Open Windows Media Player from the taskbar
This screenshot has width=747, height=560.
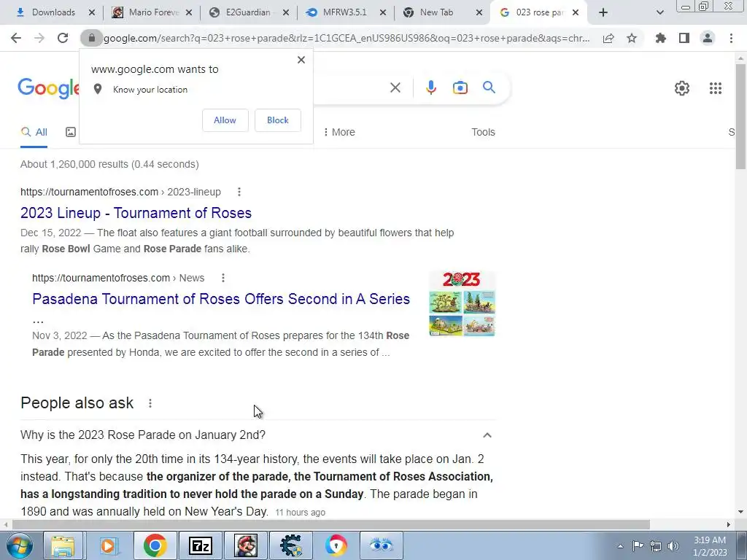[108, 545]
